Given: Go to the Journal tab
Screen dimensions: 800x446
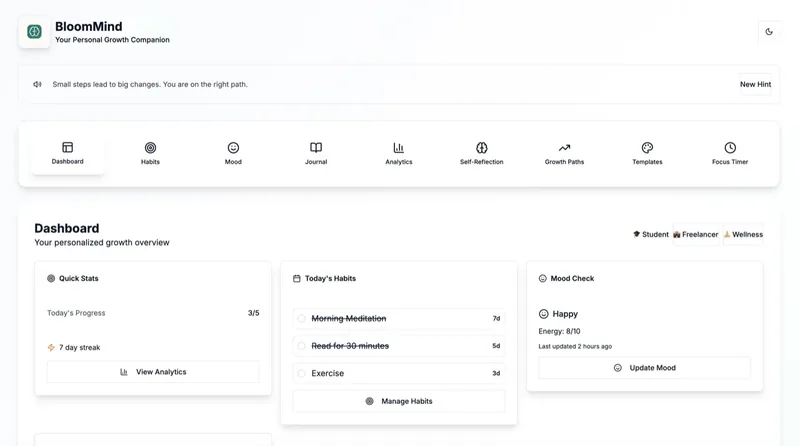Looking at the screenshot, I should pos(316,154).
